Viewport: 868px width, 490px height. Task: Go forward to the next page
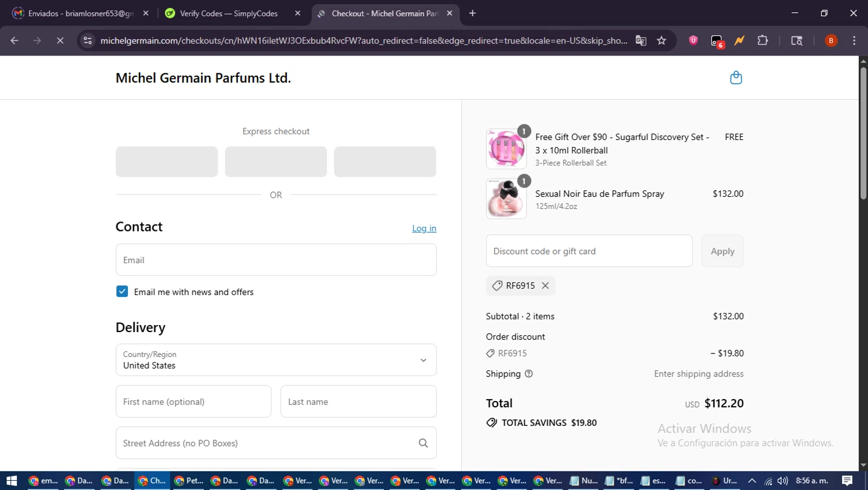37,40
